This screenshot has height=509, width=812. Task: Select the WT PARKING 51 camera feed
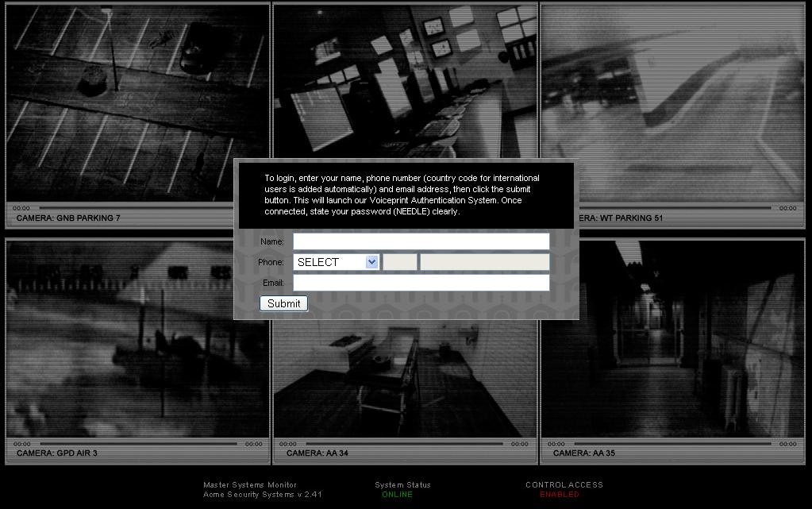(672, 87)
